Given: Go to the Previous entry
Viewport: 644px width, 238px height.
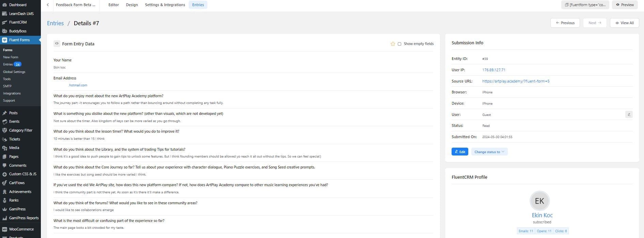Looking at the screenshot, I should pos(565,23).
